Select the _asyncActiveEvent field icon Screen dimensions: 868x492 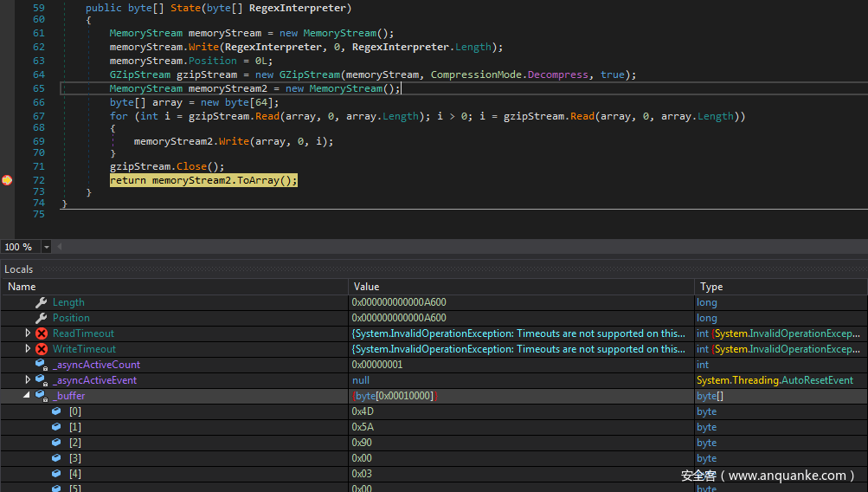tap(41, 380)
